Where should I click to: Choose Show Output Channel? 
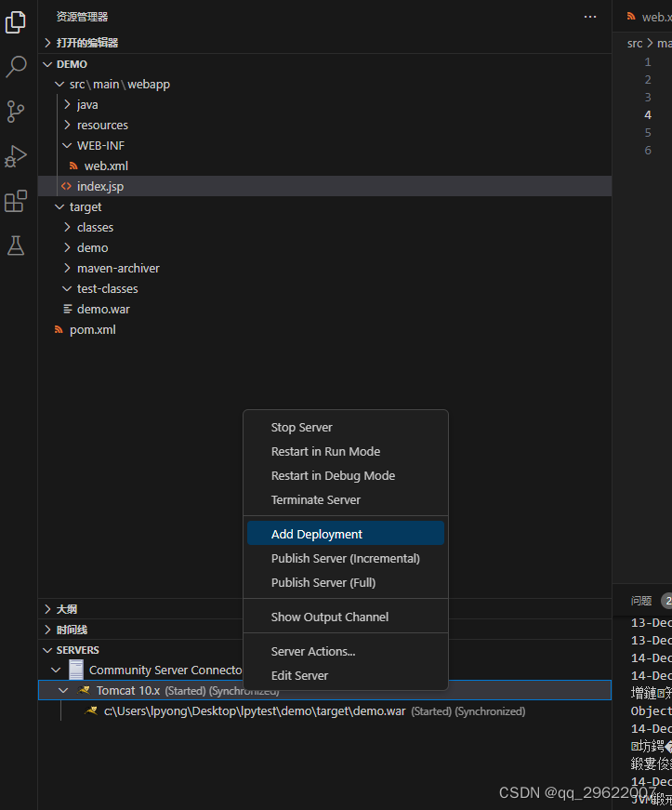pyautogui.click(x=346, y=617)
